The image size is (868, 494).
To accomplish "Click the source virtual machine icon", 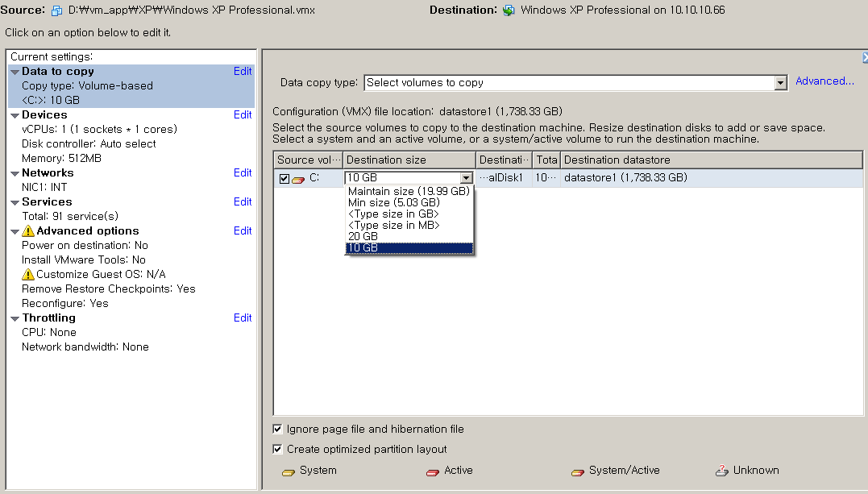I will point(56,10).
